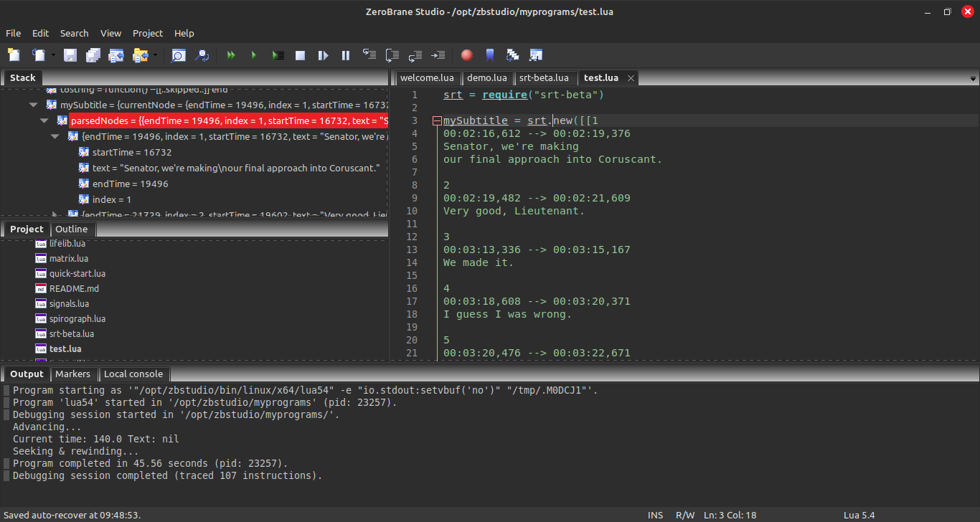The width and height of the screenshot is (980, 522).
Task: Select test.lua in project tree
Action: pos(65,348)
